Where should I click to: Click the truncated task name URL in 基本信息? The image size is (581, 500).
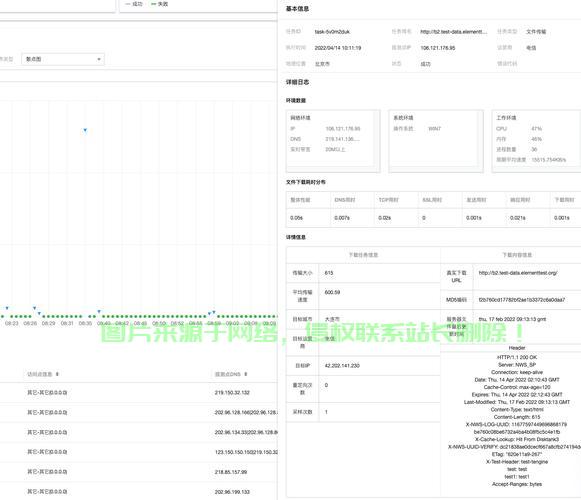(454, 32)
